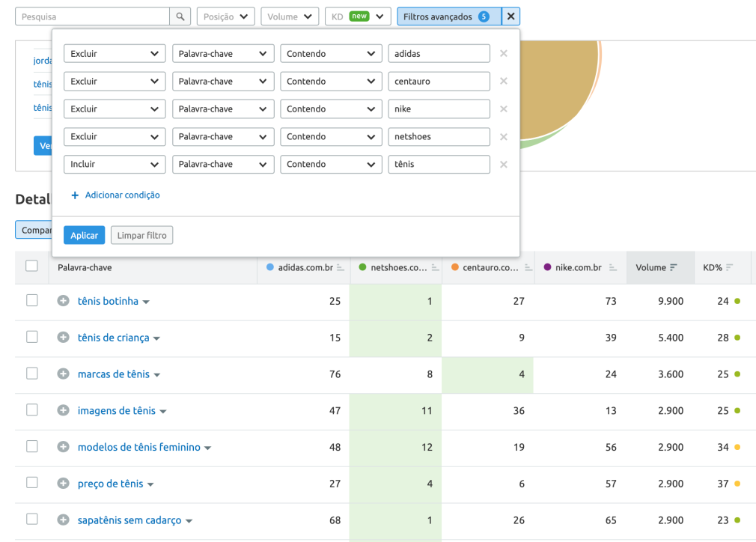The image size is (756, 542).
Task: Sort by nike.com.br column icon
Action: [x=613, y=267]
